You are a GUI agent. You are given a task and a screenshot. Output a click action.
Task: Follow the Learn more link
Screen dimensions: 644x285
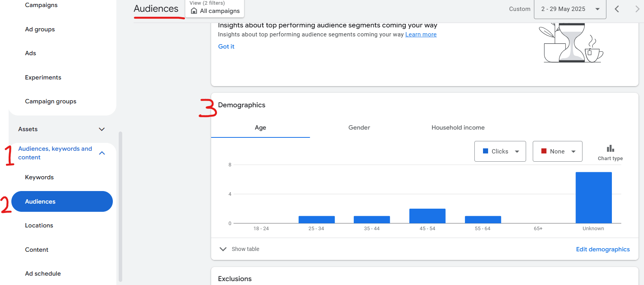(x=421, y=34)
